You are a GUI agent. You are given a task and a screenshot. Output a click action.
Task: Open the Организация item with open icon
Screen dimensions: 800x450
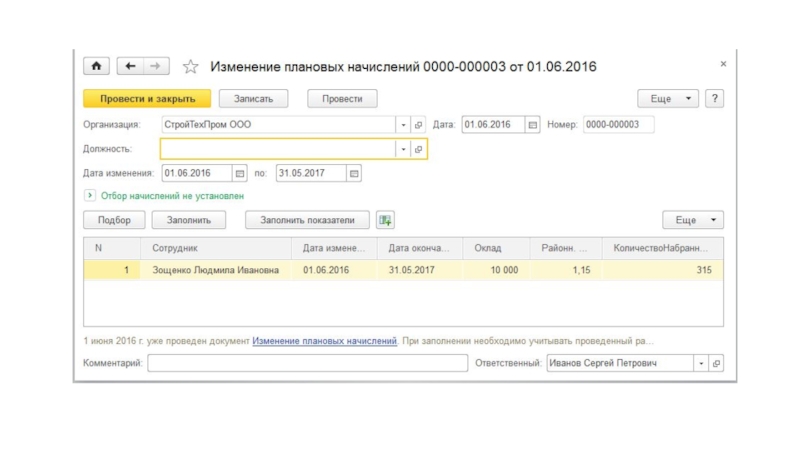[418, 124]
